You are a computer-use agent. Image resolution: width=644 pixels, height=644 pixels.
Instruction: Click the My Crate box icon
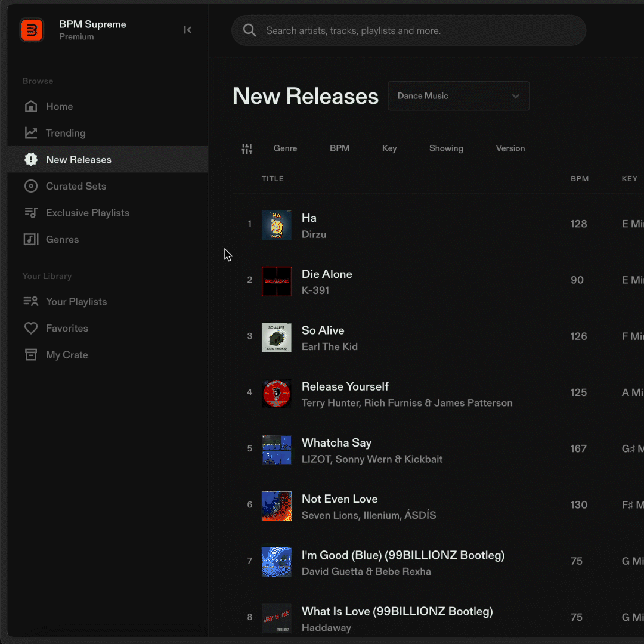31,355
